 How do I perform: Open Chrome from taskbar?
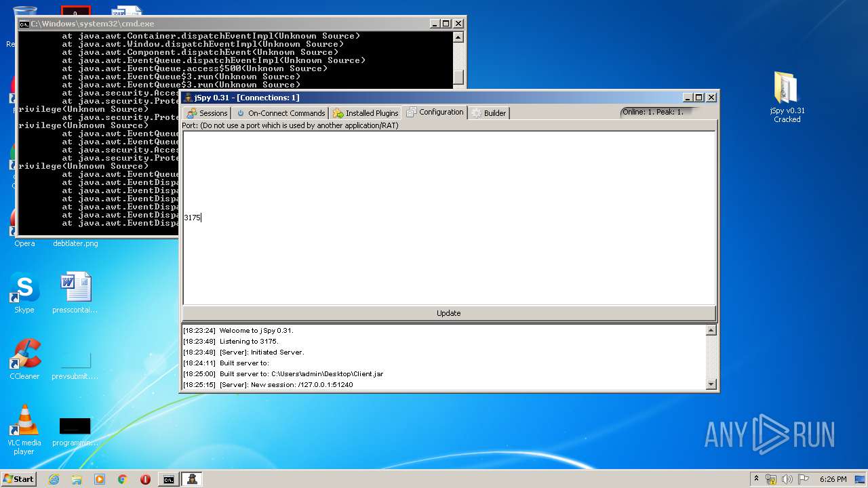click(123, 479)
